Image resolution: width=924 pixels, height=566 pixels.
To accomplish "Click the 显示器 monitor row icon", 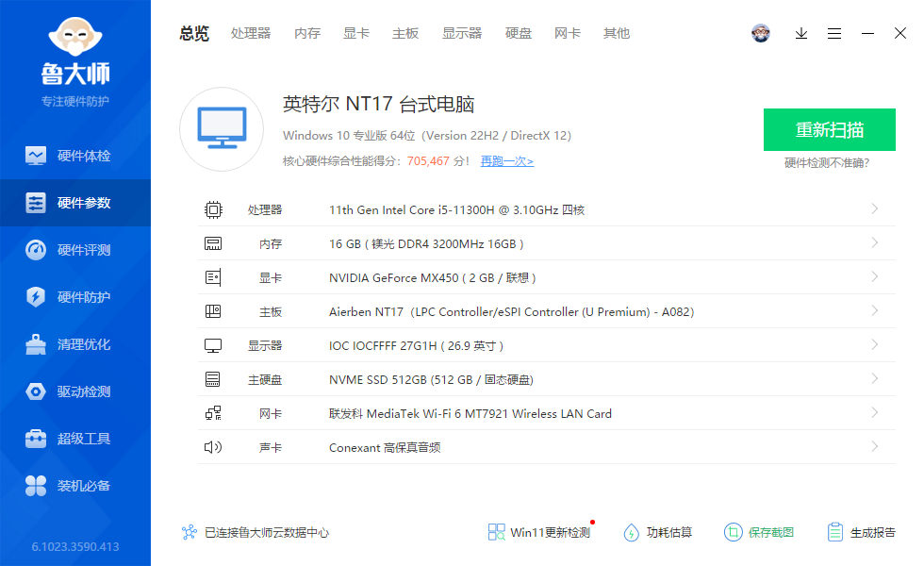I will coord(213,345).
